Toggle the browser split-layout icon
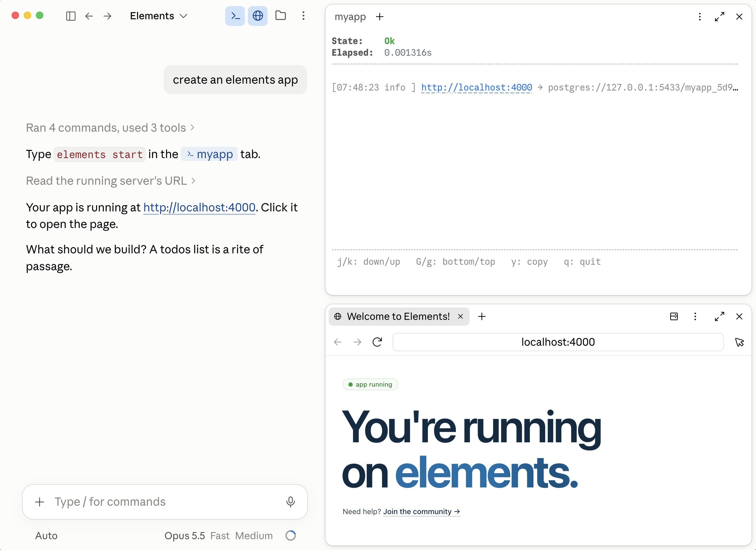Viewport: 756px width, 550px height. tap(674, 316)
